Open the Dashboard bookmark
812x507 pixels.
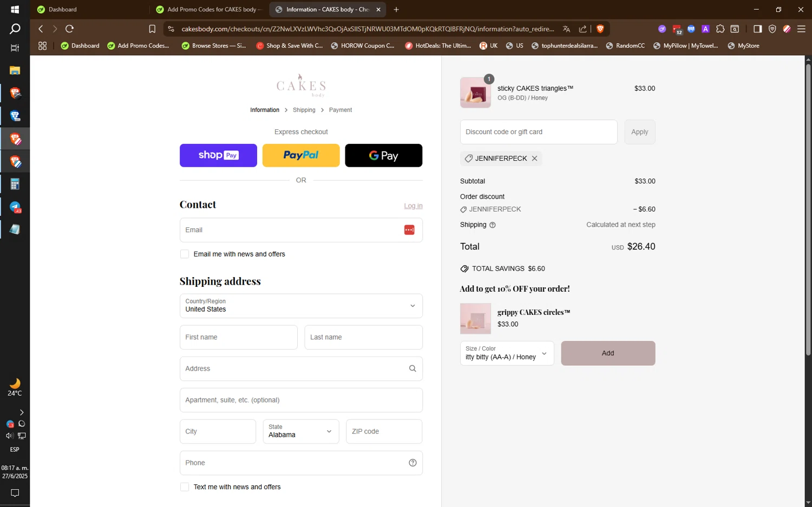[80, 46]
